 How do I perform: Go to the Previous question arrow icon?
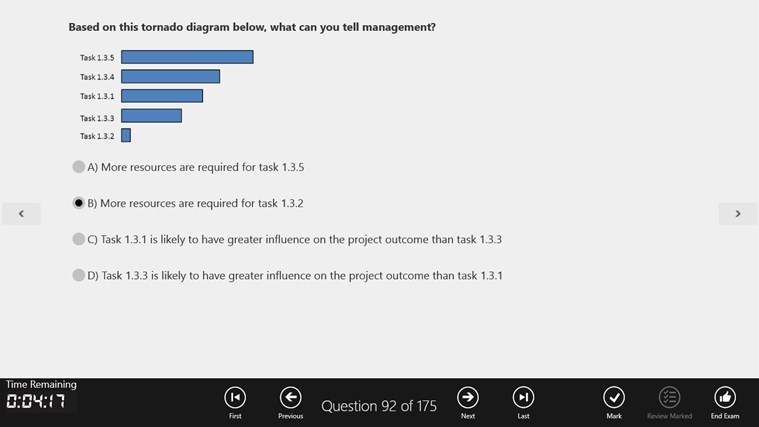pos(290,397)
